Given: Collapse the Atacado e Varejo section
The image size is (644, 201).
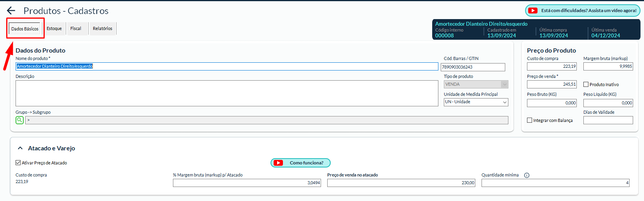Looking at the screenshot, I should (20, 148).
